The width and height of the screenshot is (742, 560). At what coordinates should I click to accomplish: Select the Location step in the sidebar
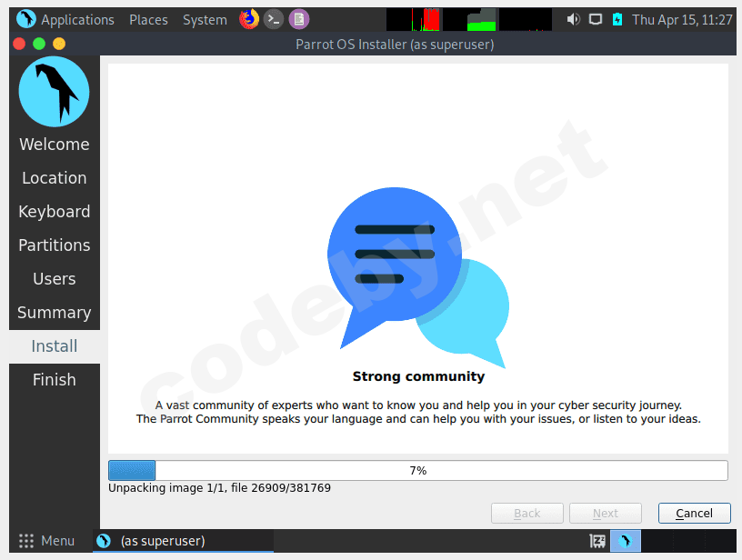tap(55, 178)
